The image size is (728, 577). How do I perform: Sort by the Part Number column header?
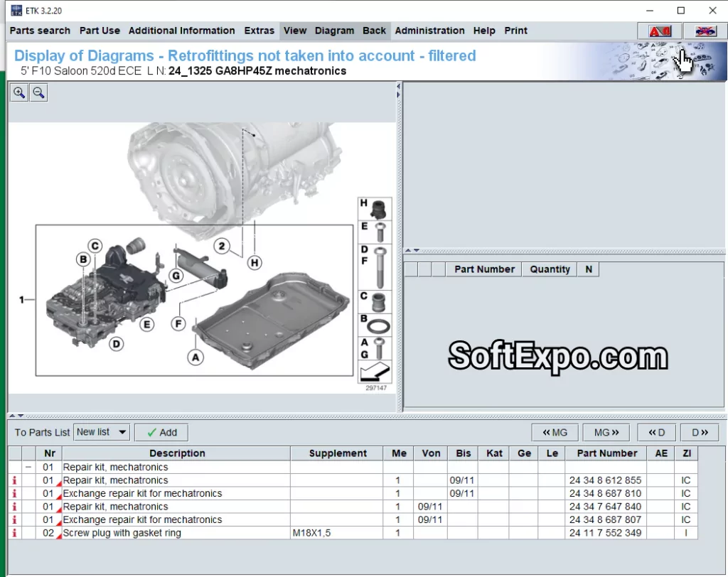click(x=606, y=453)
